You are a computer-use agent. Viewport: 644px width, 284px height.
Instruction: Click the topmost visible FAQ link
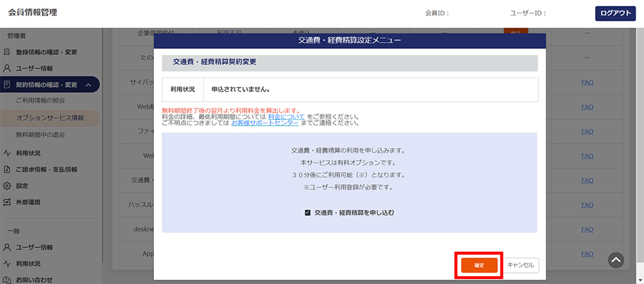tap(587, 82)
